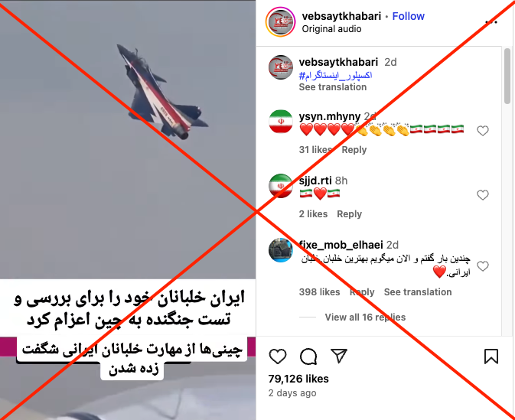Click the comments scrollbar thumb
This screenshot has width=515, height=420.
point(507,77)
